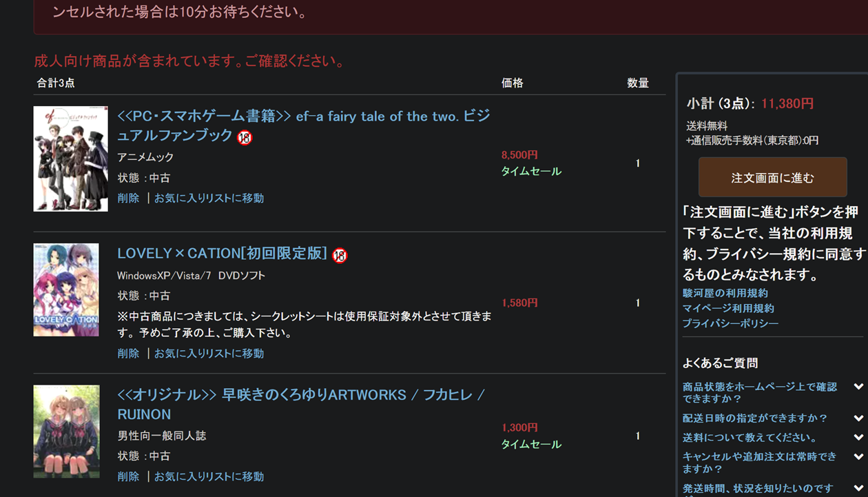Delete ef-a fairy tale fanbook via 削除

128,198
